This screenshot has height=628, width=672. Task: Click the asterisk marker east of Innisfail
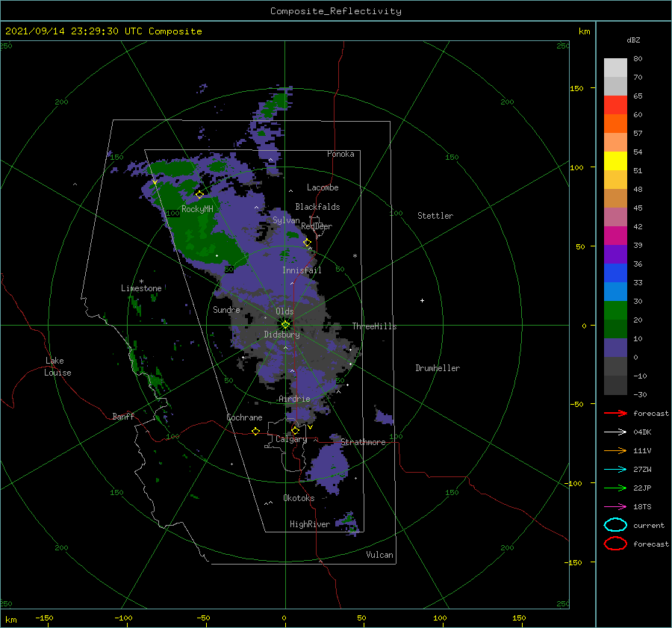click(x=355, y=256)
